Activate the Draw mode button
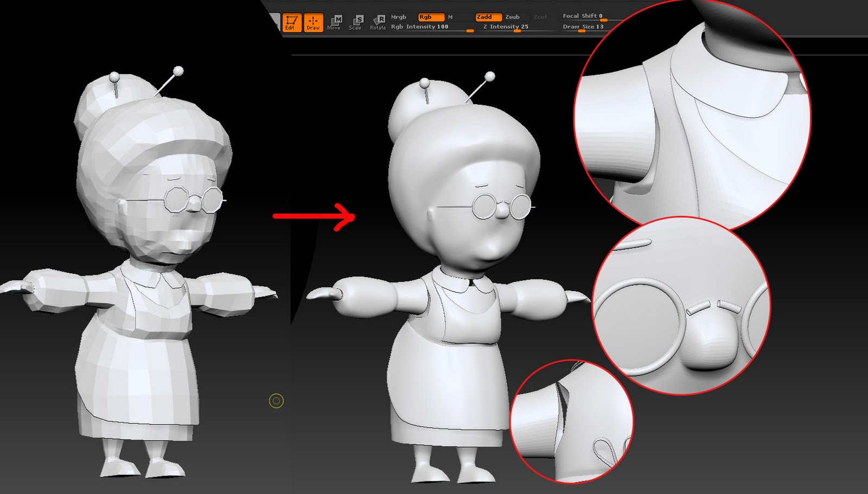Screen dimensions: 868x494 [313, 22]
